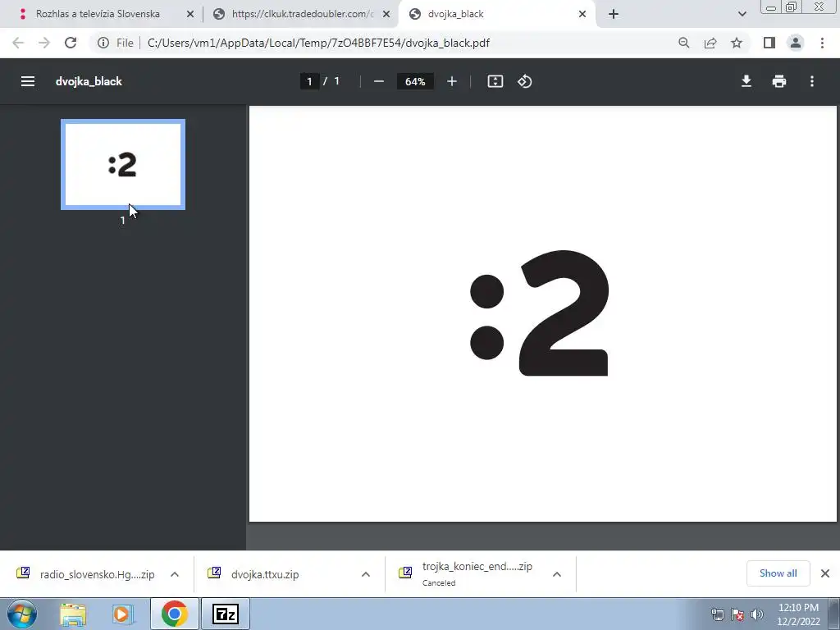Close the Rozhlas a televízia tab

[190, 14]
